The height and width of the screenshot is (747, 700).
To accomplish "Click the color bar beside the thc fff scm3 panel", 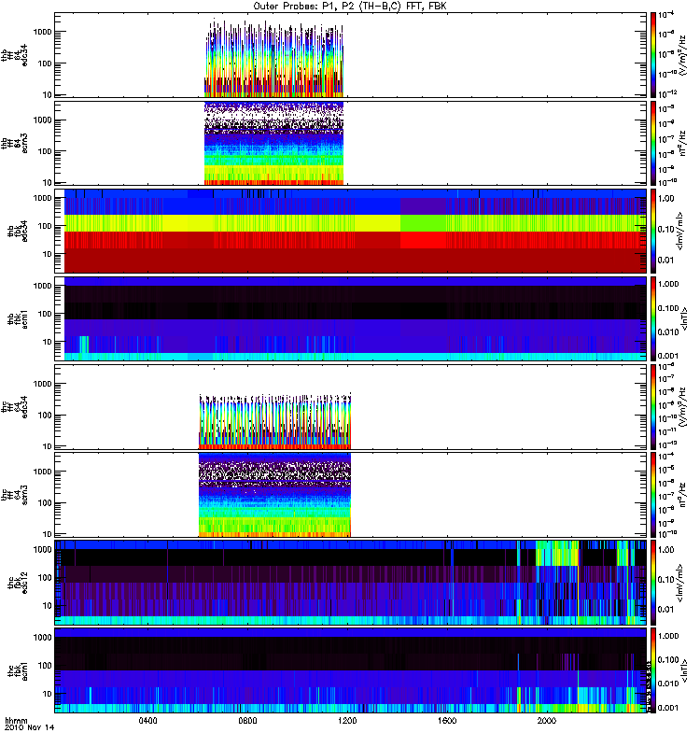I will click(653, 495).
